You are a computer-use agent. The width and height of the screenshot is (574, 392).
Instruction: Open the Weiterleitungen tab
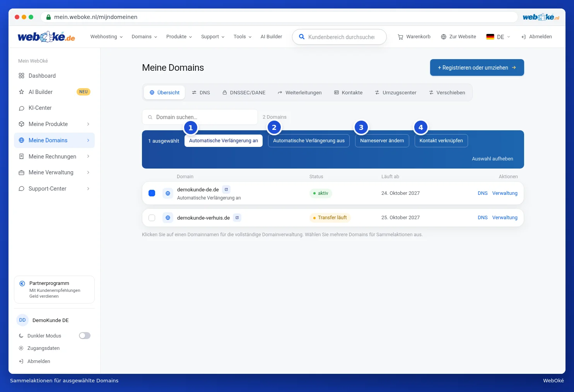click(x=300, y=93)
